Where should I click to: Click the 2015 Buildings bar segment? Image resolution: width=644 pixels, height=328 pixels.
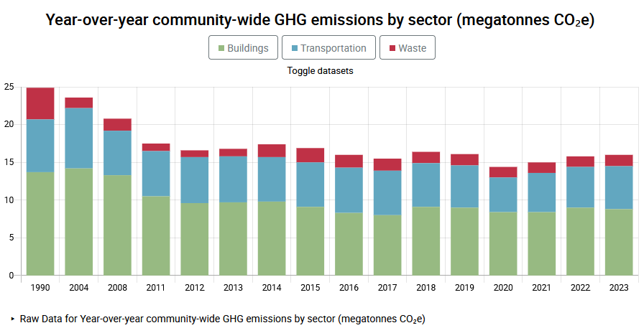pos(310,241)
